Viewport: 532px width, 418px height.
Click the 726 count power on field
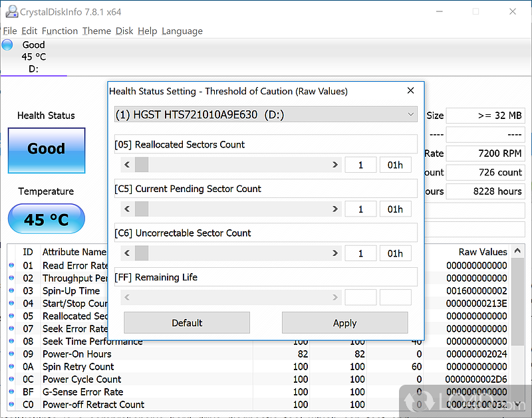(x=485, y=172)
